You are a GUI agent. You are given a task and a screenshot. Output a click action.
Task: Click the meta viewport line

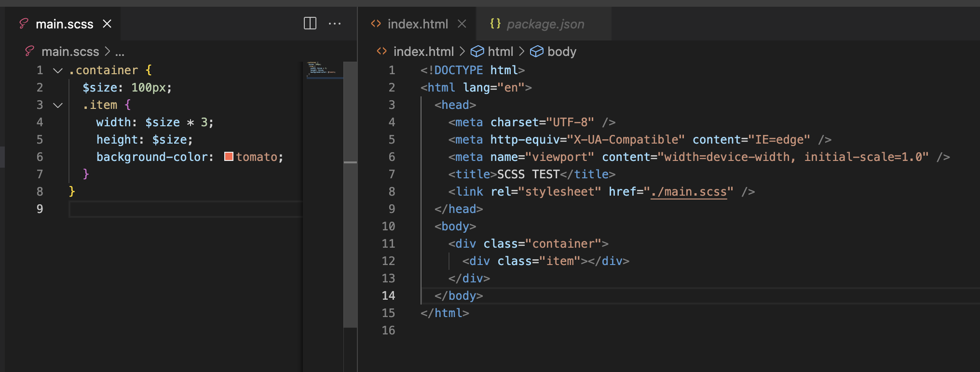[x=699, y=157]
